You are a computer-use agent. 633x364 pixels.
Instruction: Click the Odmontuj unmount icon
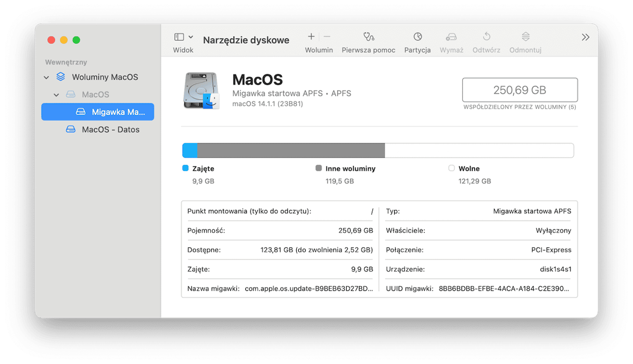(x=526, y=36)
